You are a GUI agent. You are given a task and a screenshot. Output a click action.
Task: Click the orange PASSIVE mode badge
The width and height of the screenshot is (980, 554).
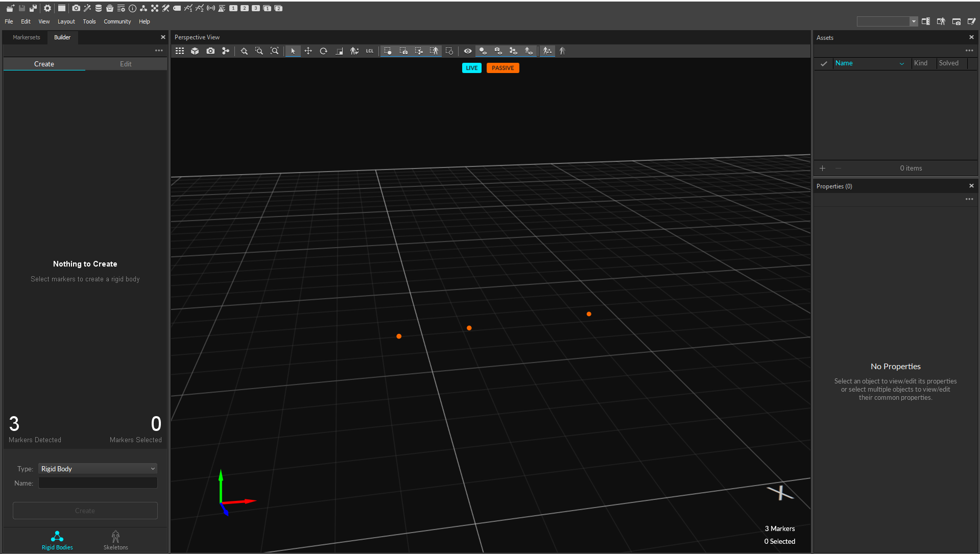[503, 68]
